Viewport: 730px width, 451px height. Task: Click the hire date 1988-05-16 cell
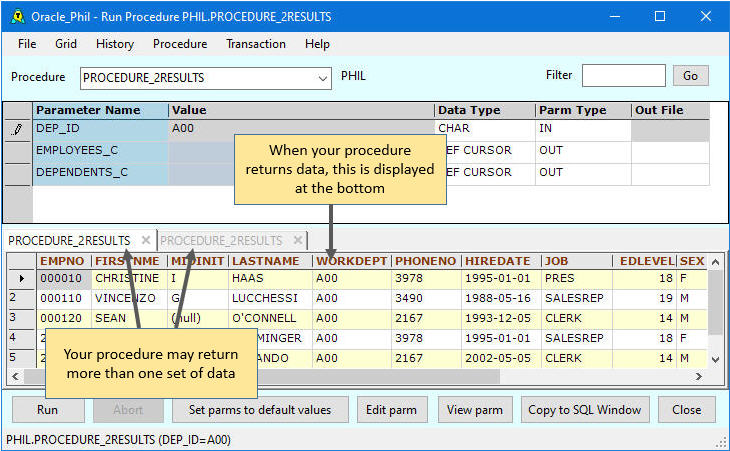click(x=501, y=298)
